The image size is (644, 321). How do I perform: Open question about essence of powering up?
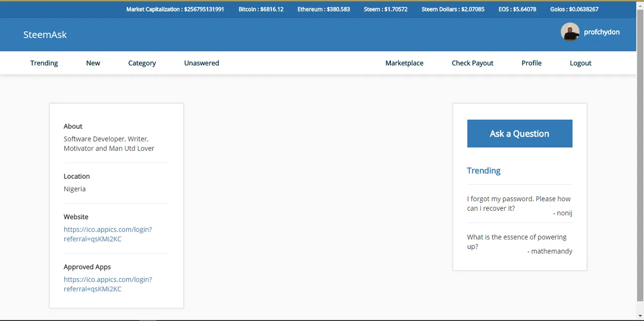pos(517,242)
